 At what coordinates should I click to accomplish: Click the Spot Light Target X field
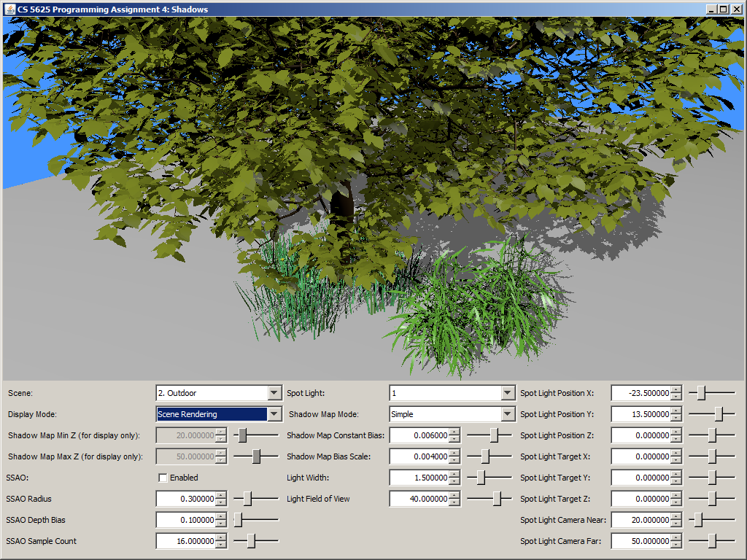[640, 456]
